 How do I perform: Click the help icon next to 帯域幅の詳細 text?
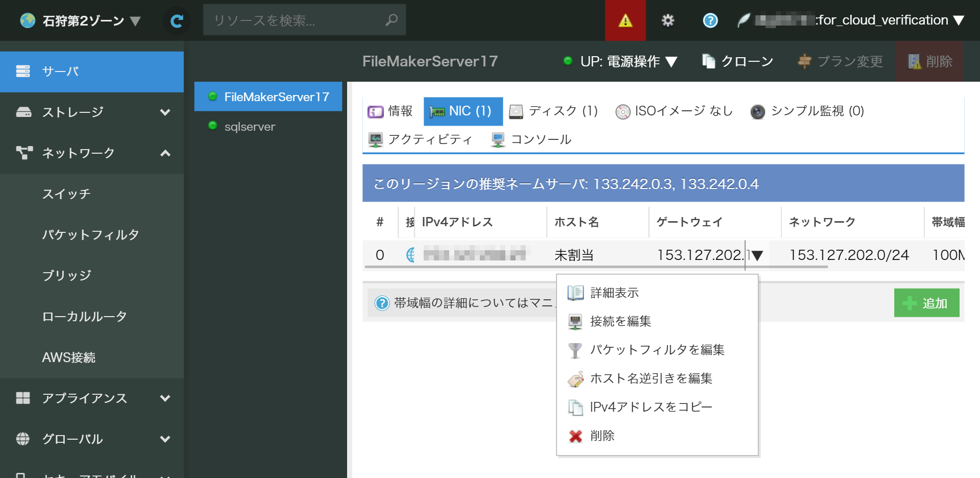coord(382,303)
